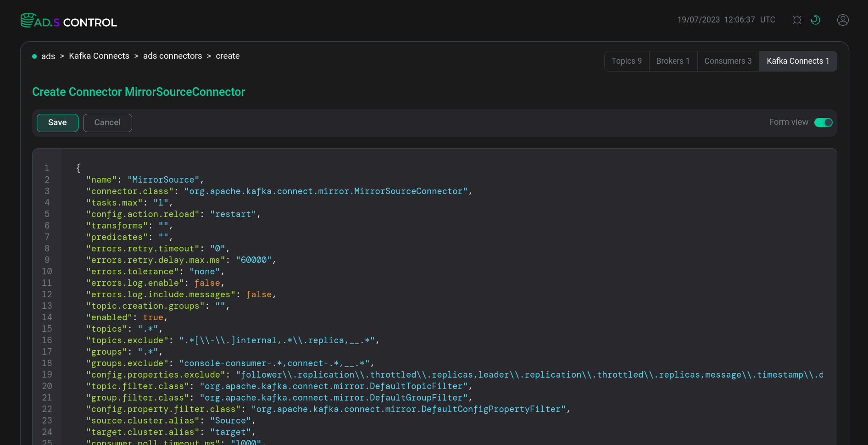The height and width of the screenshot is (445, 868).
Task: Place cursor on "tasks.max" line
Action: pos(129,203)
